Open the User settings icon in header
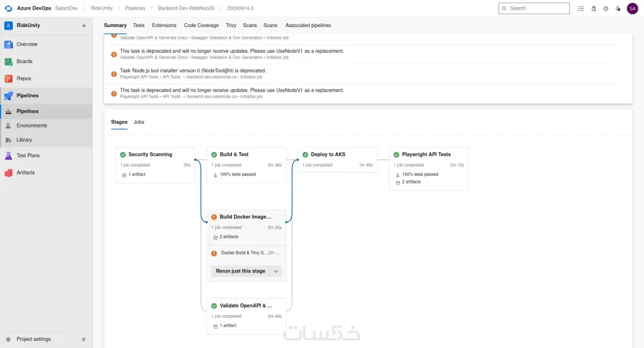This screenshot has width=644, height=348. [x=618, y=8]
